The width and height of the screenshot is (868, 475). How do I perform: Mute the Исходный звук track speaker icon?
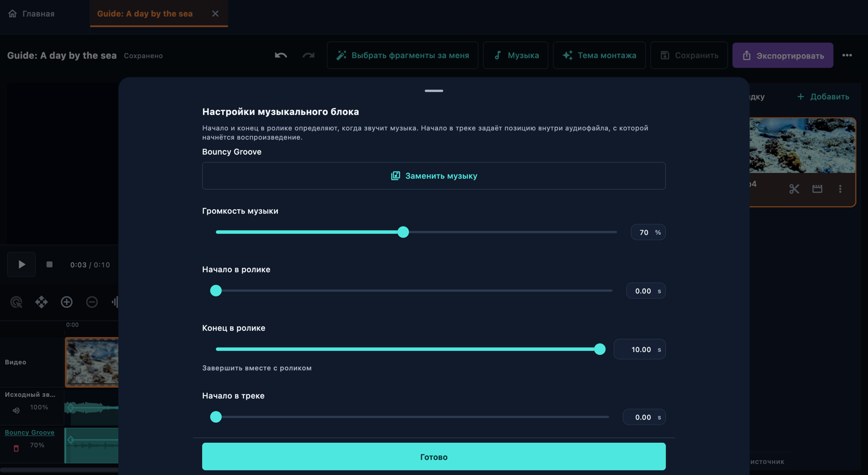pyautogui.click(x=16, y=410)
